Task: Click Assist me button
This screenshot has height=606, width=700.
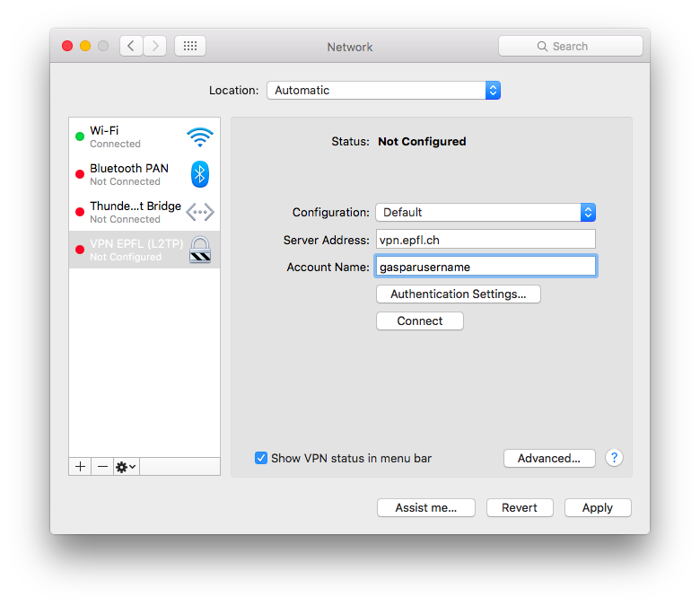Action: click(x=426, y=508)
